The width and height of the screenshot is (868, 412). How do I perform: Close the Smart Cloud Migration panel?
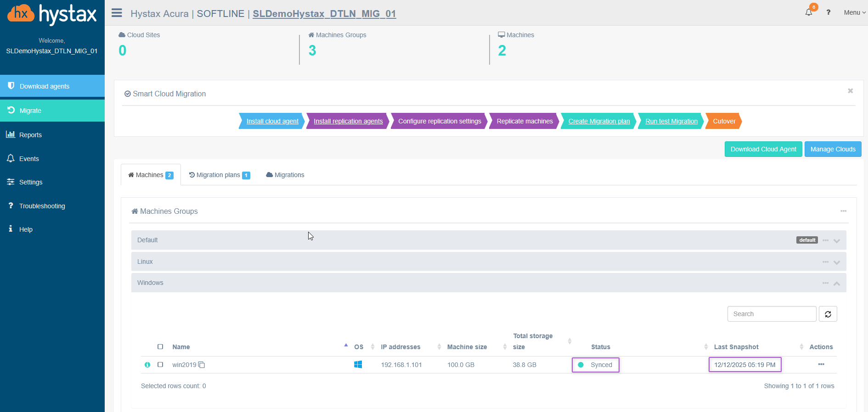850,91
